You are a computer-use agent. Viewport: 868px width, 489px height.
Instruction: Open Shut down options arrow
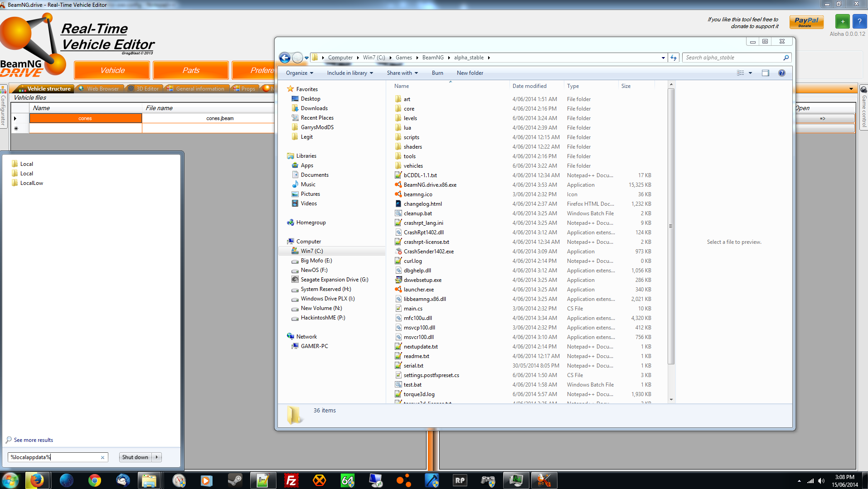tap(157, 457)
